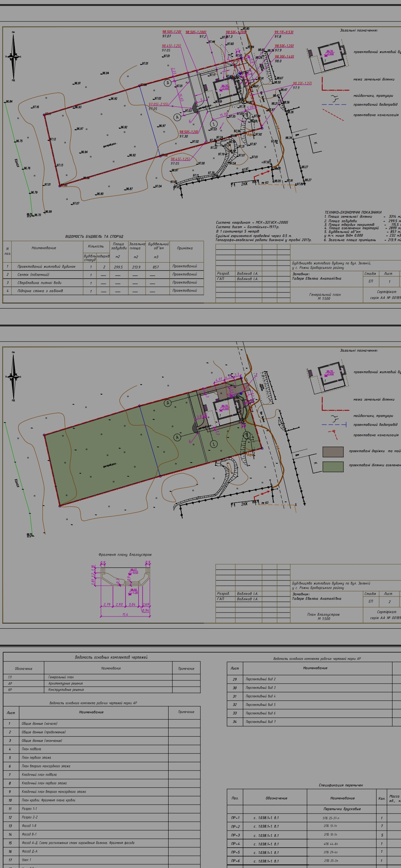Pick the gray walkway swatch in the landscaping legend
The image size is (401, 868).
pos(333,451)
